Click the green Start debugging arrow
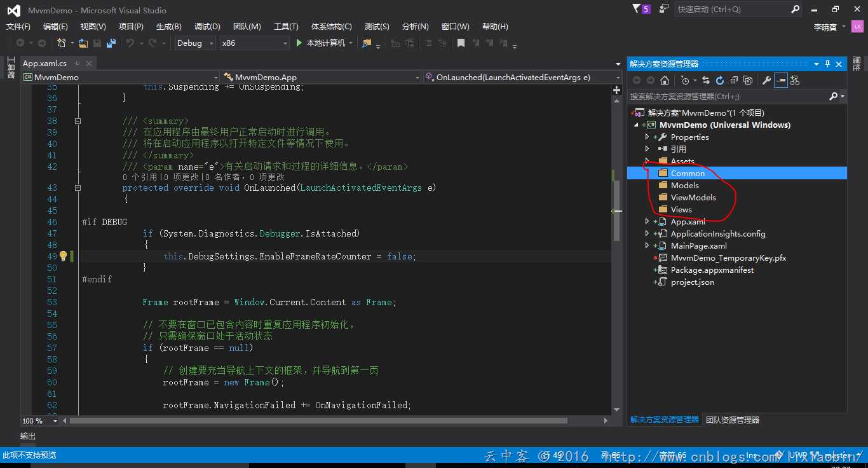 pyautogui.click(x=299, y=43)
